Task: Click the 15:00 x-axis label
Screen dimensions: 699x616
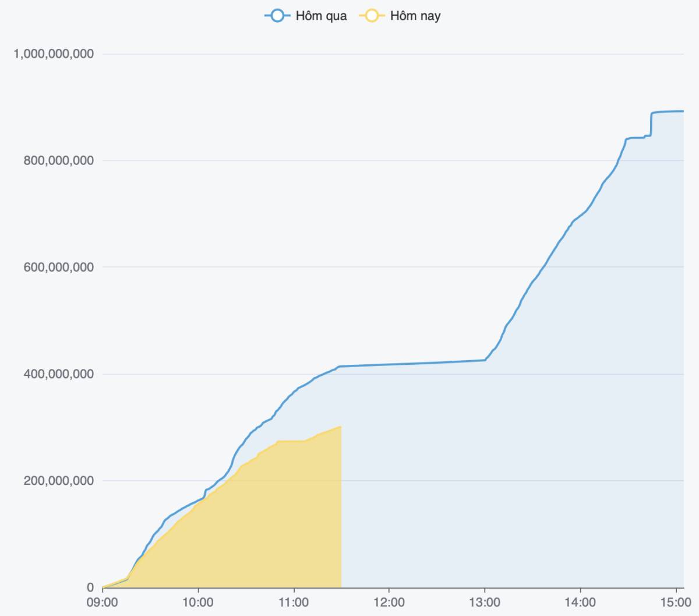Action: tap(675, 602)
